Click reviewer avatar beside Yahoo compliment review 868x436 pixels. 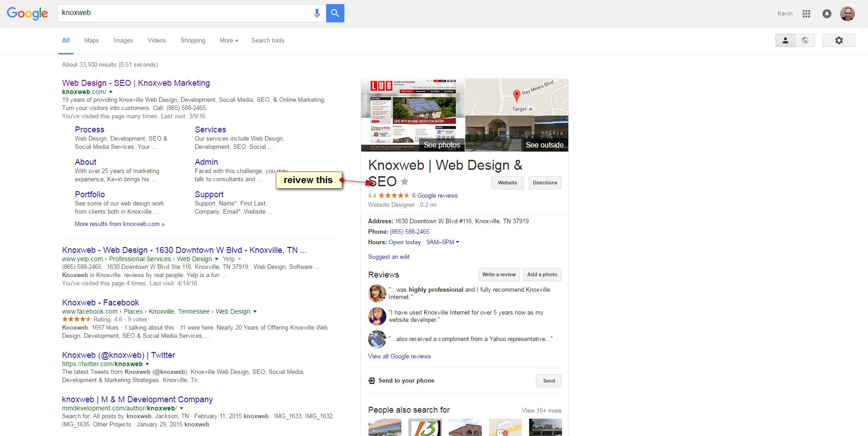377,339
